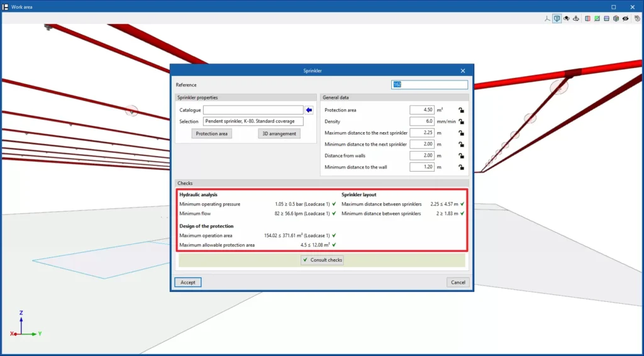Toggle element visibility with eye icon

pyautogui.click(x=625, y=19)
